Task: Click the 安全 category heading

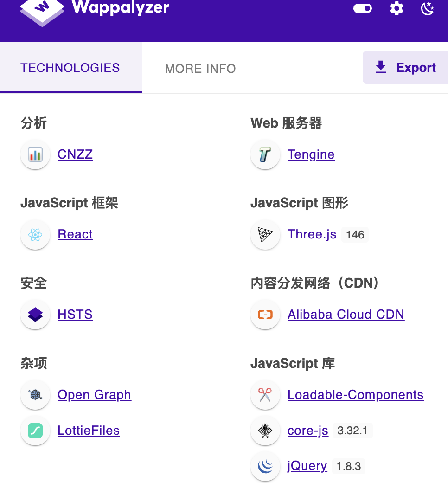Action: point(34,283)
